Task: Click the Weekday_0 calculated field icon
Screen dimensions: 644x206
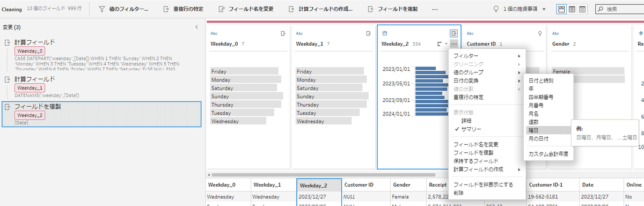Action: coord(284,33)
